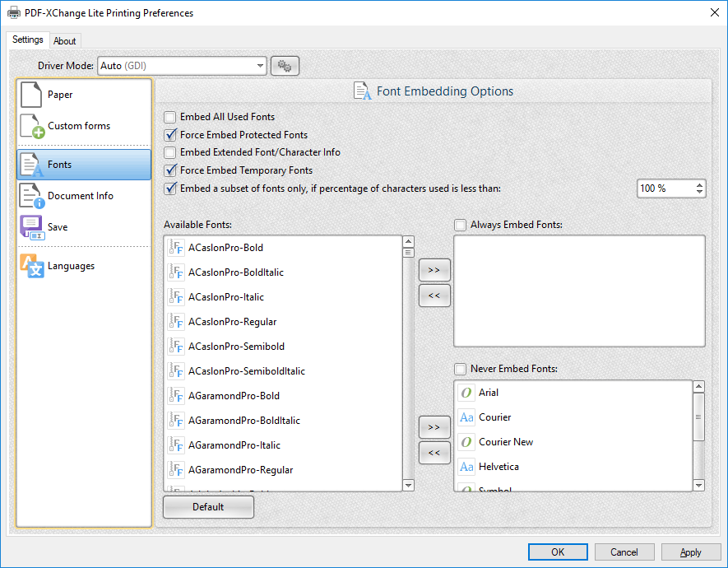The image size is (728, 568).
Task: Click font icon next to ACaslonPro-Bold
Action: [x=176, y=248]
